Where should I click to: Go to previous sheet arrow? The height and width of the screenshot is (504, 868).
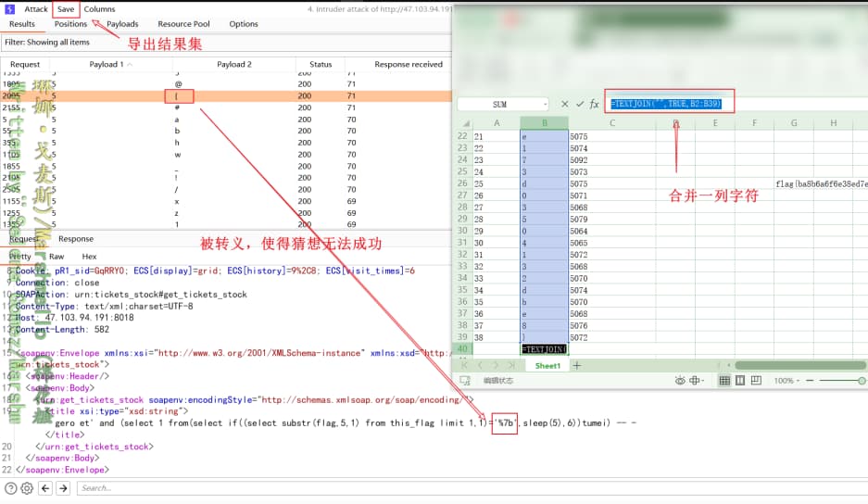480,366
